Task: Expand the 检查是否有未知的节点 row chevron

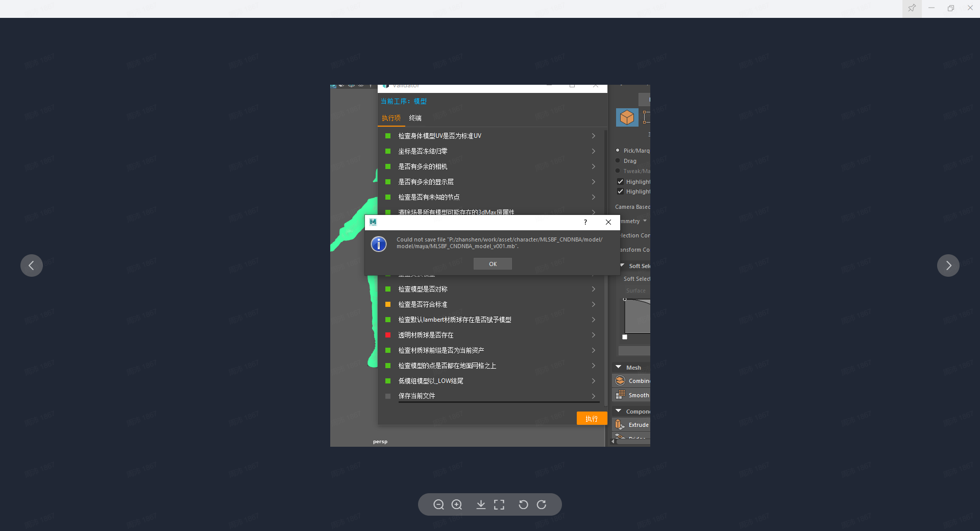Action: pyautogui.click(x=594, y=197)
